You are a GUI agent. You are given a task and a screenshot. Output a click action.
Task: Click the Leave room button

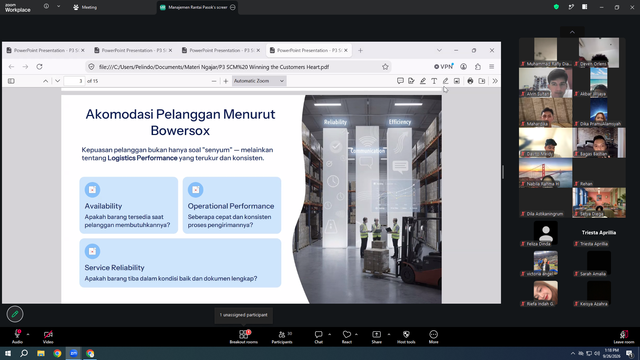pos(624,336)
